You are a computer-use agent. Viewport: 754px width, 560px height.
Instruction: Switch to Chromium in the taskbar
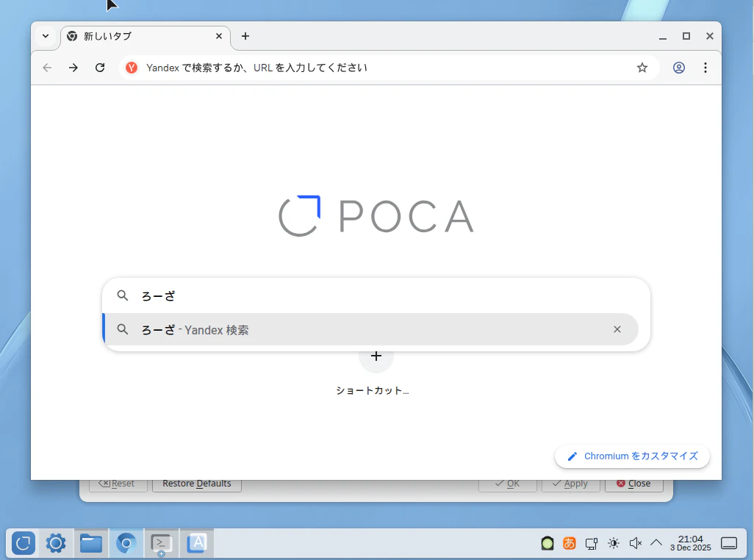[x=126, y=543]
